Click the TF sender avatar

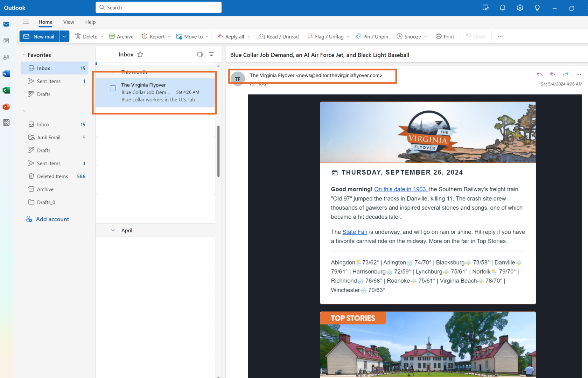click(238, 79)
